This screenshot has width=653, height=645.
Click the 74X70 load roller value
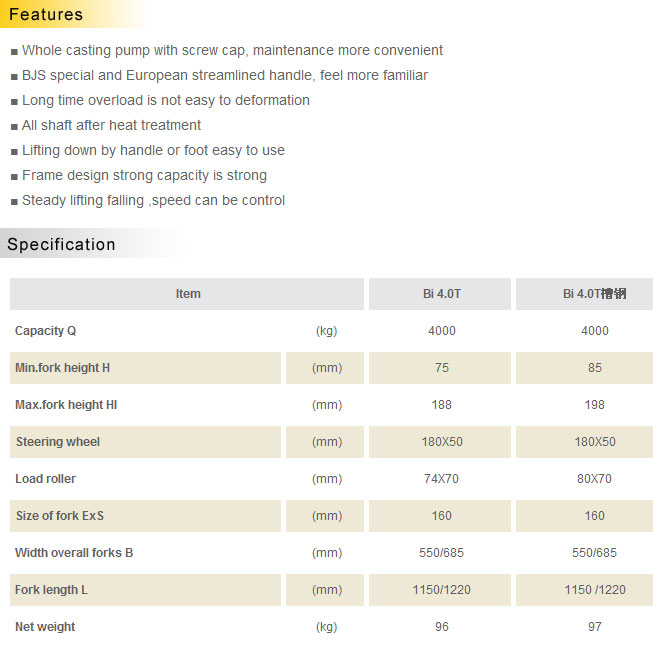[441, 479]
